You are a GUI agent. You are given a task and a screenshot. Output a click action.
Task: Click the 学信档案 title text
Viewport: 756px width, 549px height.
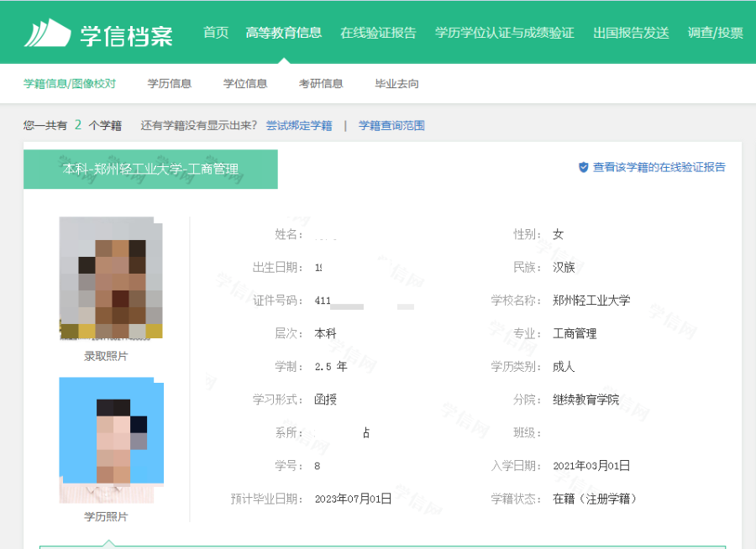tap(126, 36)
